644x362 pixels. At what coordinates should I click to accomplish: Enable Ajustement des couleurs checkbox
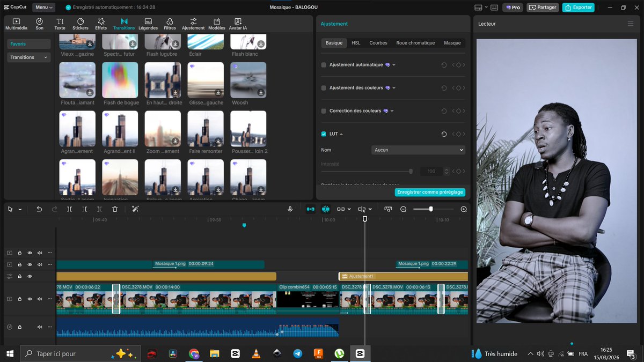click(324, 88)
